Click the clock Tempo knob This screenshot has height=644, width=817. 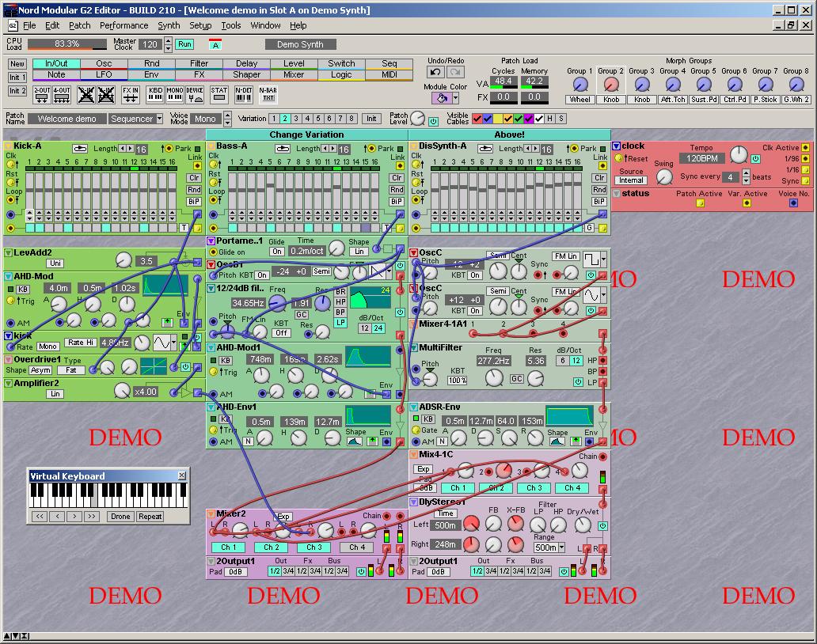pyautogui.click(x=739, y=154)
